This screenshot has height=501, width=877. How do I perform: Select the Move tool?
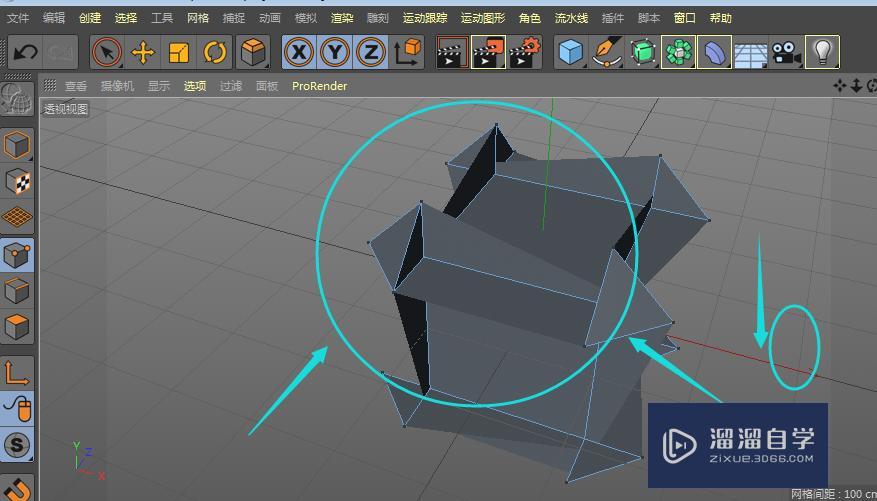143,53
